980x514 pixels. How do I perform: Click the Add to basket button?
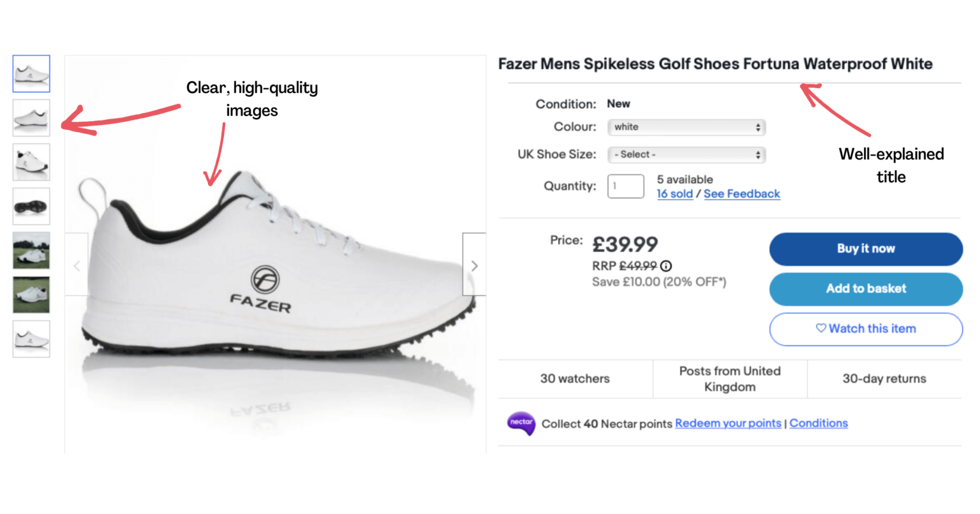866,289
